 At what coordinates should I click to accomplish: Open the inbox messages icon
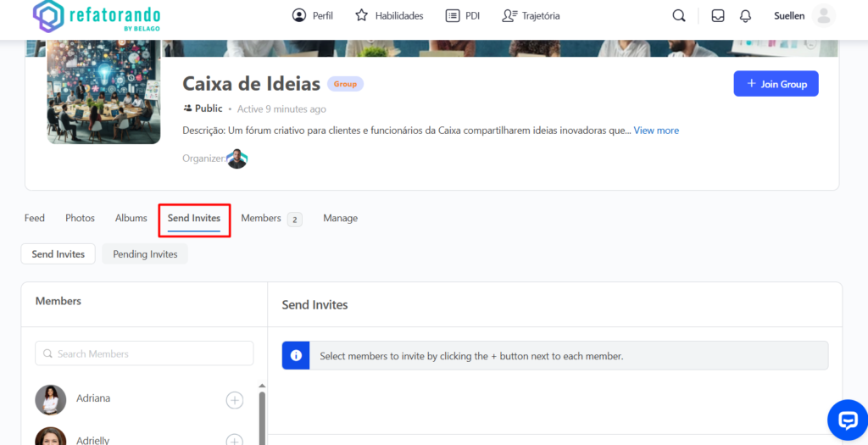click(x=718, y=16)
